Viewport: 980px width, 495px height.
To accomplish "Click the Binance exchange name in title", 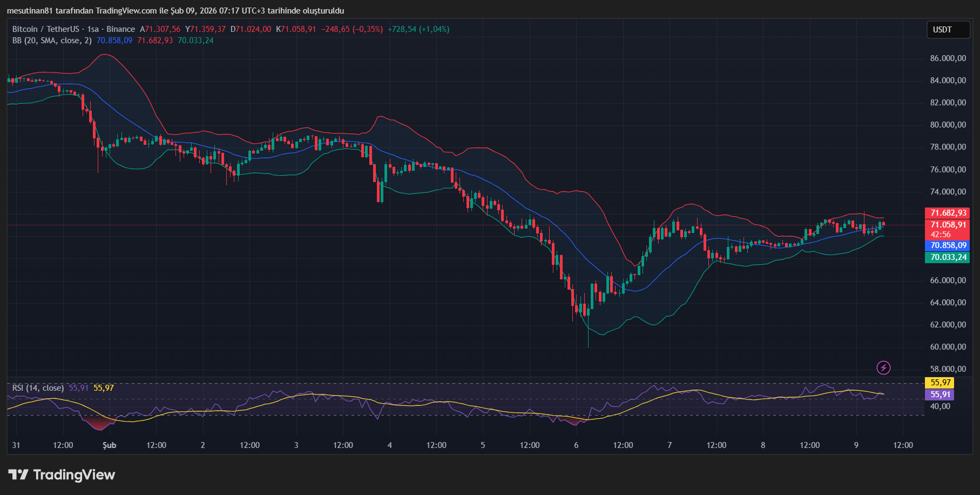I will tap(120, 29).
